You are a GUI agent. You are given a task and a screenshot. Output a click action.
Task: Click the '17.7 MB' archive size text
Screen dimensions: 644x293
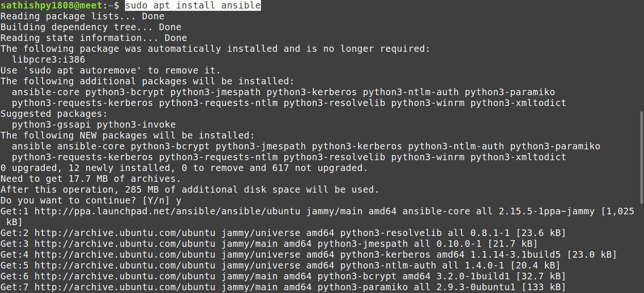pos(88,179)
